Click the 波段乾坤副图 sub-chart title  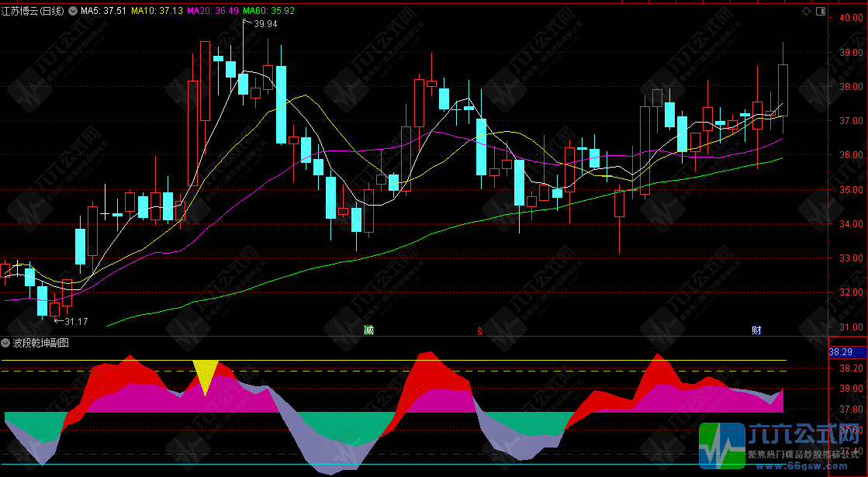[x=41, y=343]
